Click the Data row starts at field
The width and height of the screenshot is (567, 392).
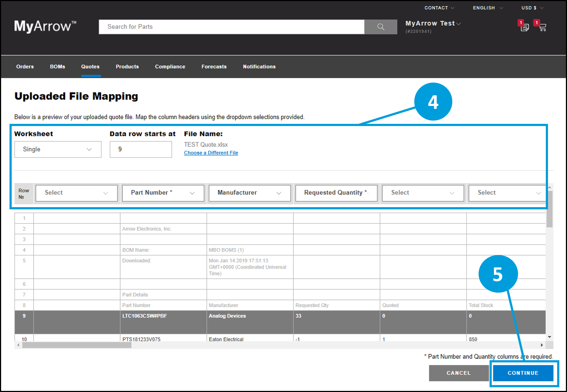tap(141, 149)
